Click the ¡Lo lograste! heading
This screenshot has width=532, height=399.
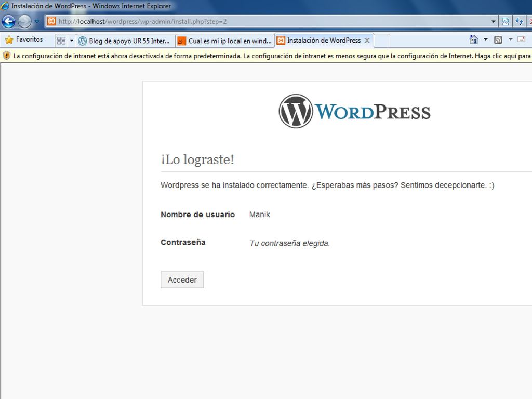(197, 159)
